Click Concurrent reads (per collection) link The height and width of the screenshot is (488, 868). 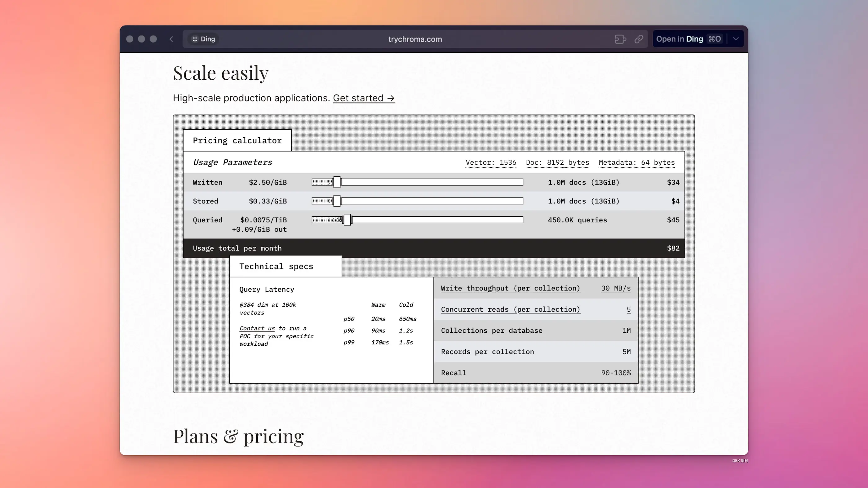click(510, 309)
